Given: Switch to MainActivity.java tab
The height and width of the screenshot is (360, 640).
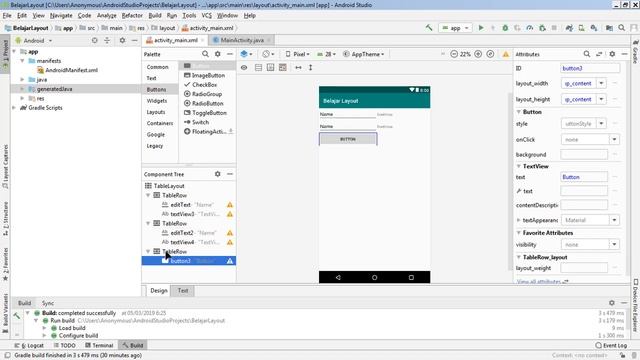Looking at the screenshot, I should click(x=242, y=40).
